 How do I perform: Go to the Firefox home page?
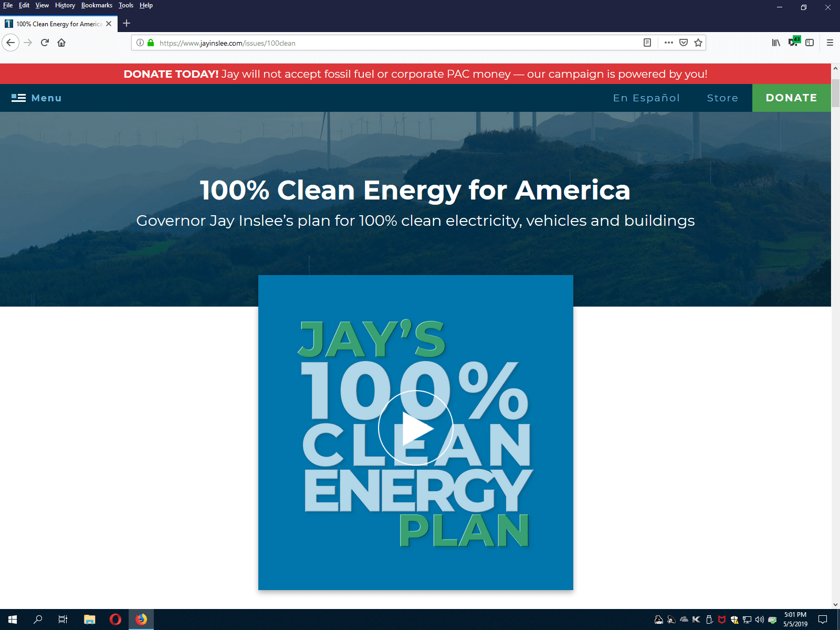(61, 43)
